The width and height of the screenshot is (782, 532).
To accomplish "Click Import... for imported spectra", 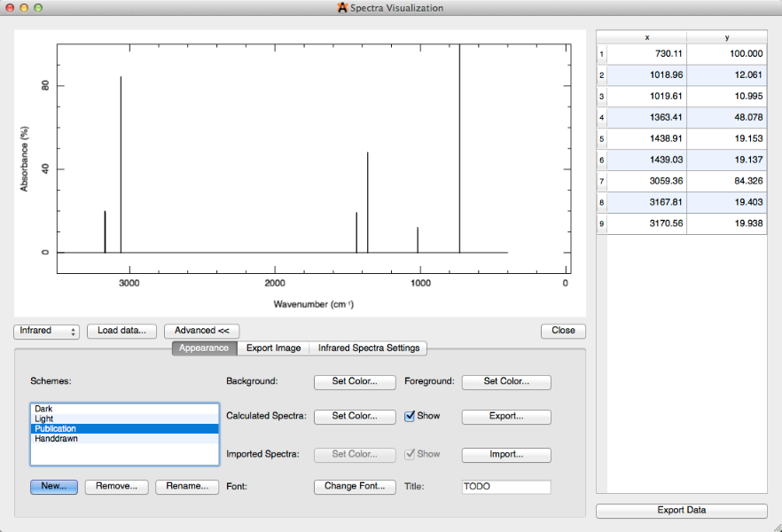I will pyautogui.click(x=506, y=455).
